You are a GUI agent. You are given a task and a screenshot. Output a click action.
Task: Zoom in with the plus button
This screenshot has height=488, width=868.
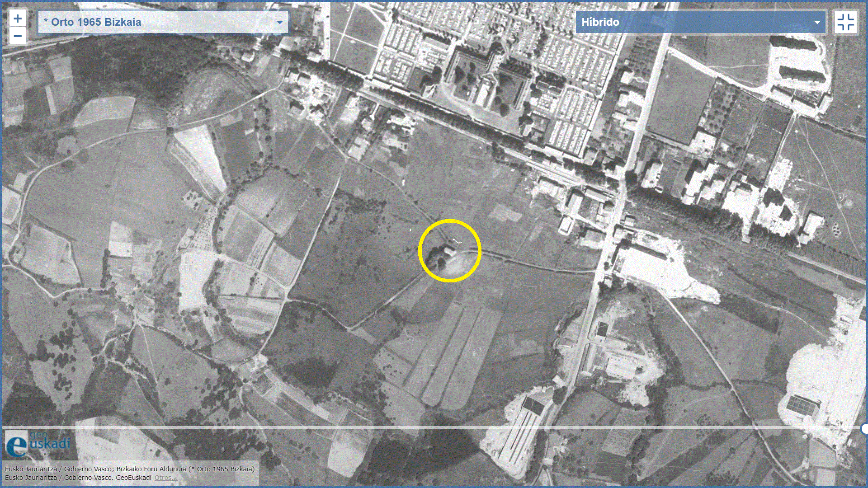[17, 19]
